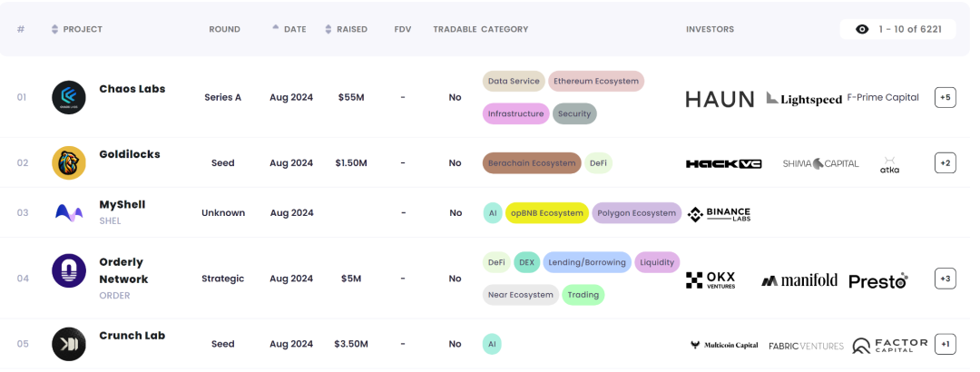Open HAUN investor logo
Viewport: 980px width, 372px height.
720,99
